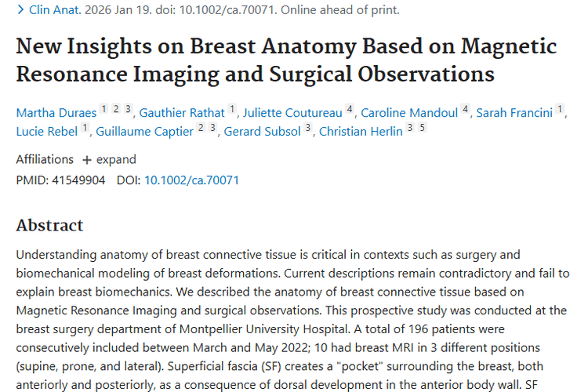The width and height of the screenshot is (588, 392).
Task: Open Lucie Rebel author link
Action: [x=46, y=131]
